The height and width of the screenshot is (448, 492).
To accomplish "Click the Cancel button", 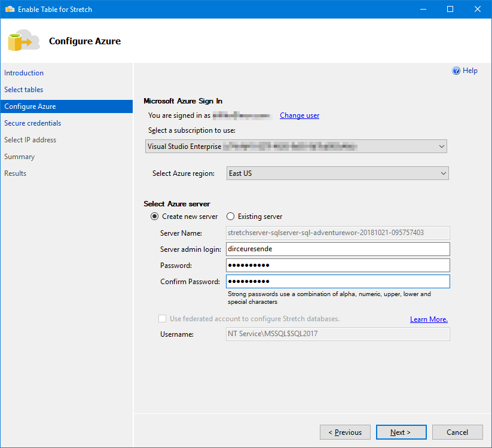I will click(457, 432).
